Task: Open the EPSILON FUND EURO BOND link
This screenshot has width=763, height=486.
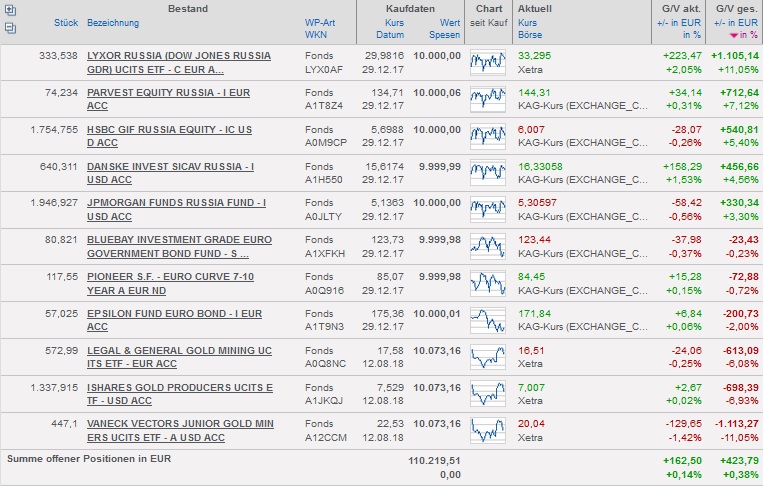Action: [174, 321]
